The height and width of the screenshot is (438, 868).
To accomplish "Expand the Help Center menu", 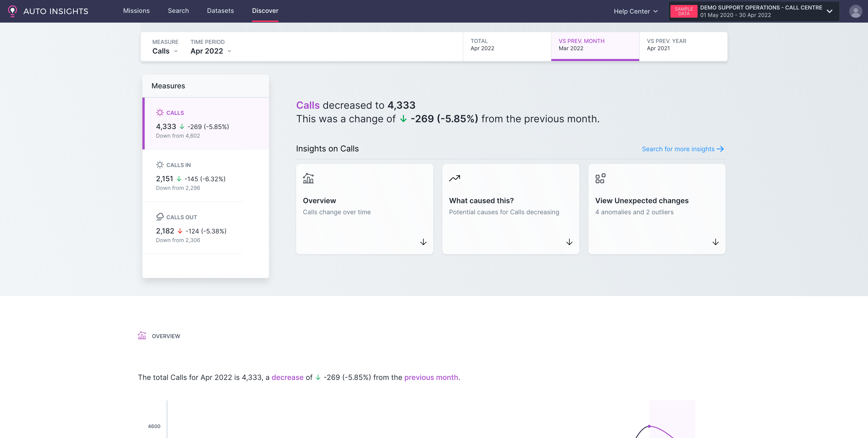I will 635,12.
